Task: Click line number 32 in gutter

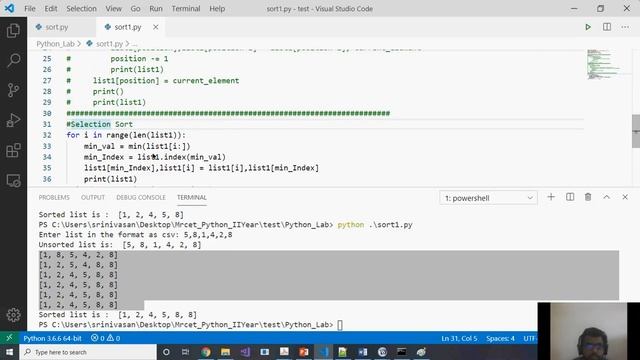Action: (x=47, y=135)
